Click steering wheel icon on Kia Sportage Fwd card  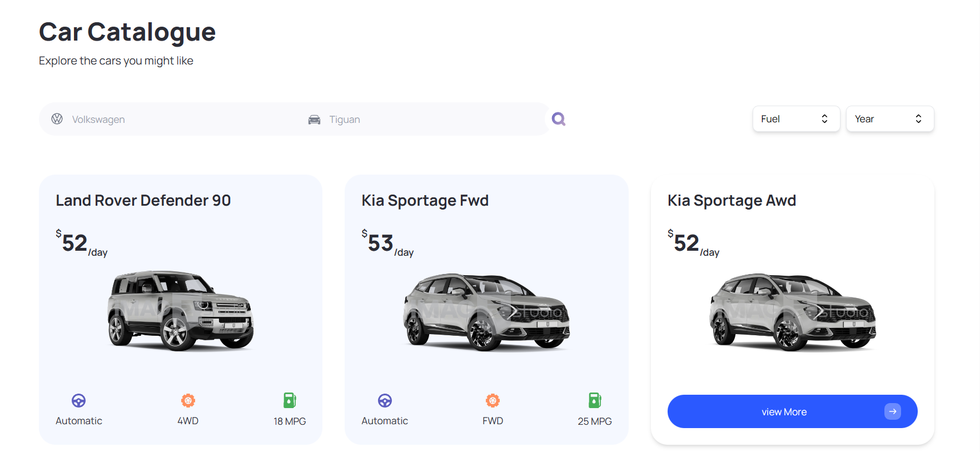click(385, 400)
